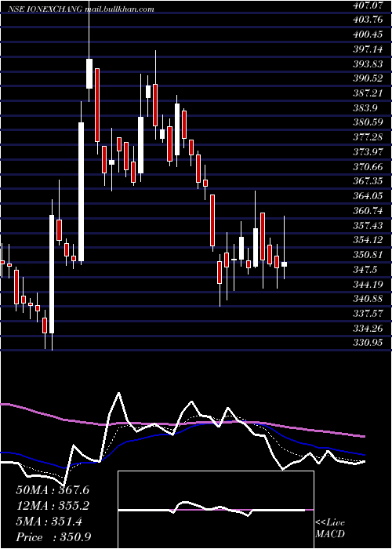Click the 360.74 price axis label
This screenshot has height=549, width=392.
click(368, 210)
